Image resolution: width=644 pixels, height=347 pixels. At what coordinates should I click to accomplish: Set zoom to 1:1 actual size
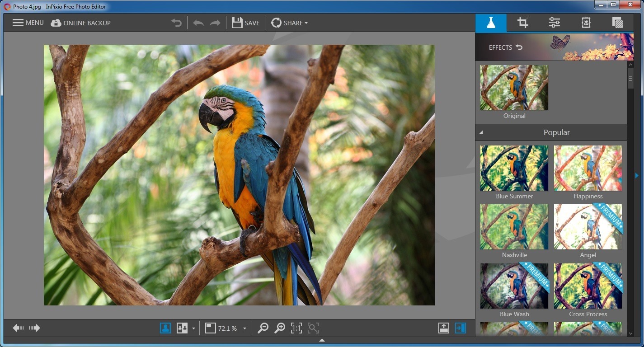296,328
